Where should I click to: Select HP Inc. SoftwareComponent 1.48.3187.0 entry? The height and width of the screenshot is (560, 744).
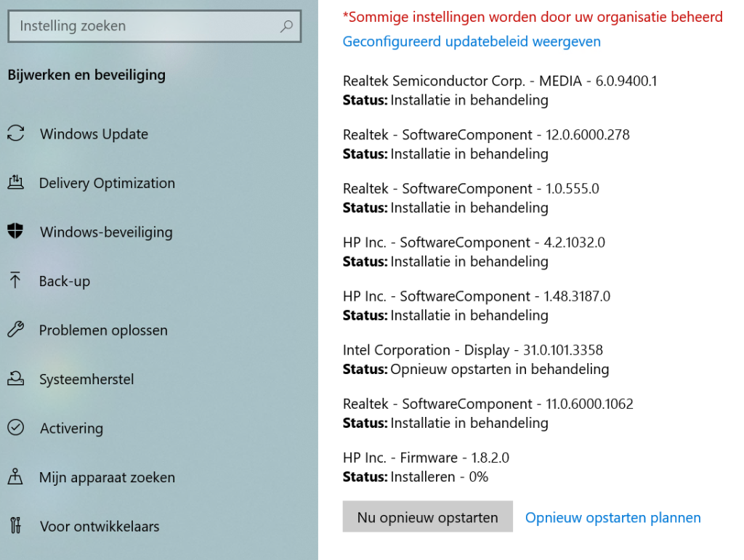point(477,296)
